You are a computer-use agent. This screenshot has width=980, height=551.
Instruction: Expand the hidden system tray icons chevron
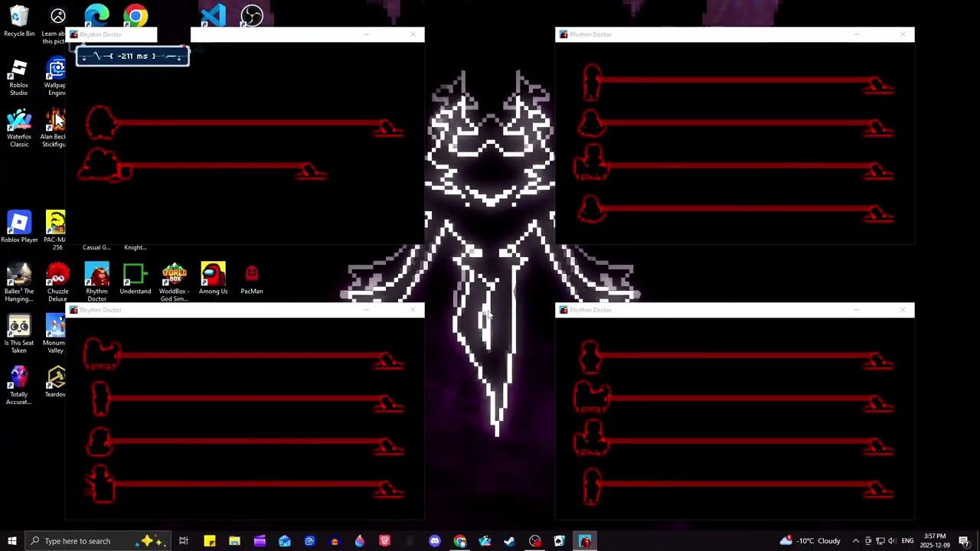(x=855, y=541)
